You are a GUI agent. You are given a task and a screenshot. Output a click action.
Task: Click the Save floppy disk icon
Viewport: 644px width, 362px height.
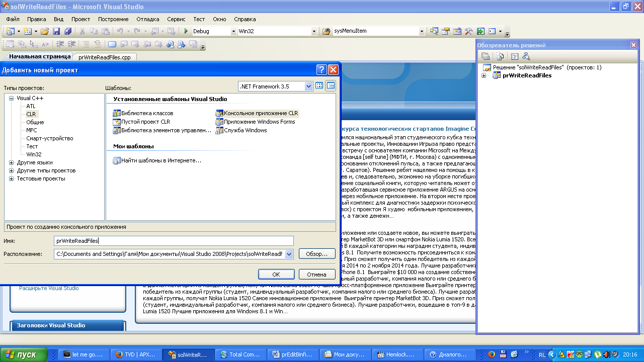pos(56,31)
